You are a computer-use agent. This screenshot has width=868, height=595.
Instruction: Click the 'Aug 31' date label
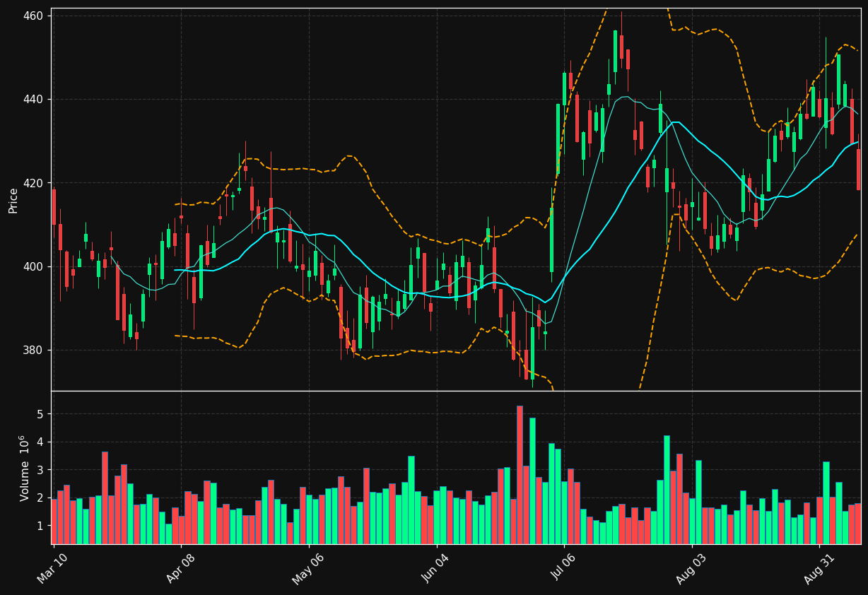tap(819, 568)
